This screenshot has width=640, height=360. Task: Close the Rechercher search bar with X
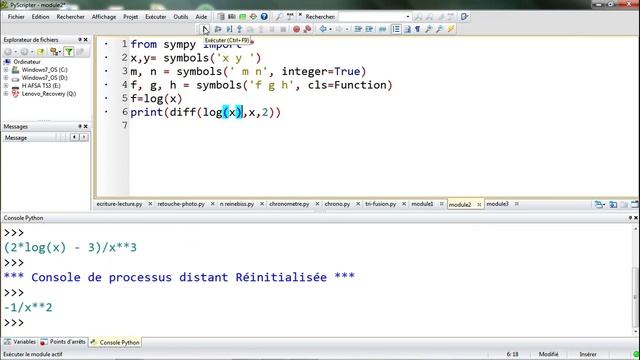[300, 15]
